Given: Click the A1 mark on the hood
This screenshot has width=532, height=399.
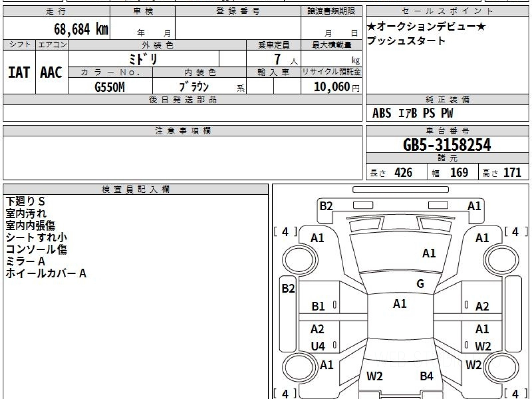Looking at the screenshot, I should [x=429, y=254].
